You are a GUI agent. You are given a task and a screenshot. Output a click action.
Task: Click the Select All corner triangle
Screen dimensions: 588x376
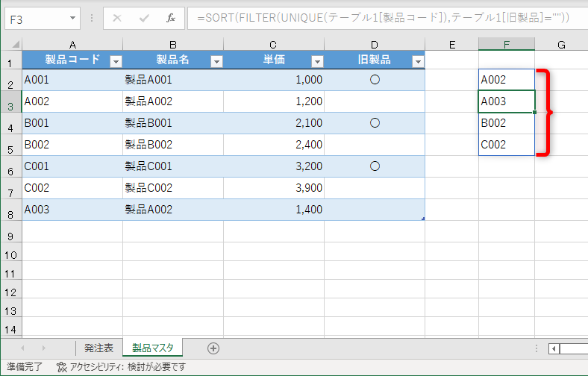pos(16,44)
